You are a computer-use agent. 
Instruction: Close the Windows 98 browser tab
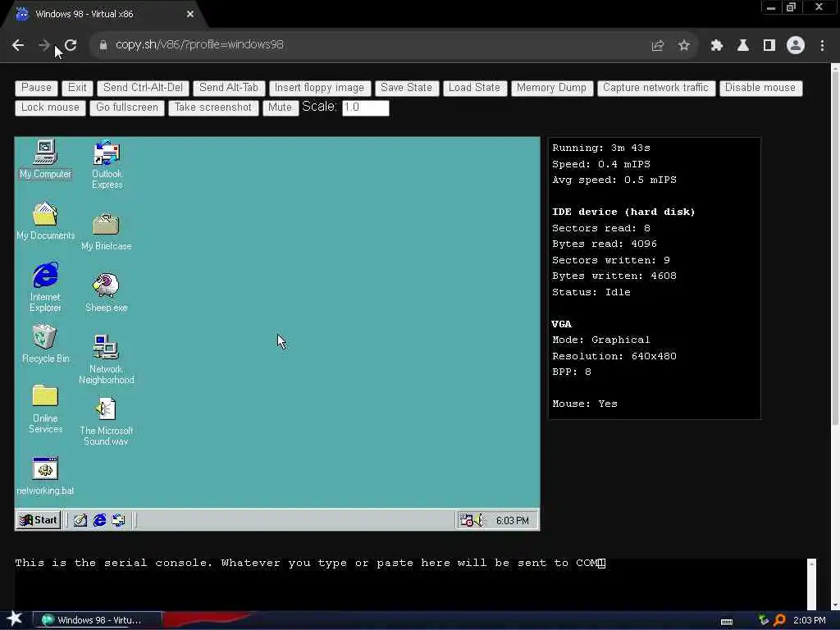tap(190, 15)
